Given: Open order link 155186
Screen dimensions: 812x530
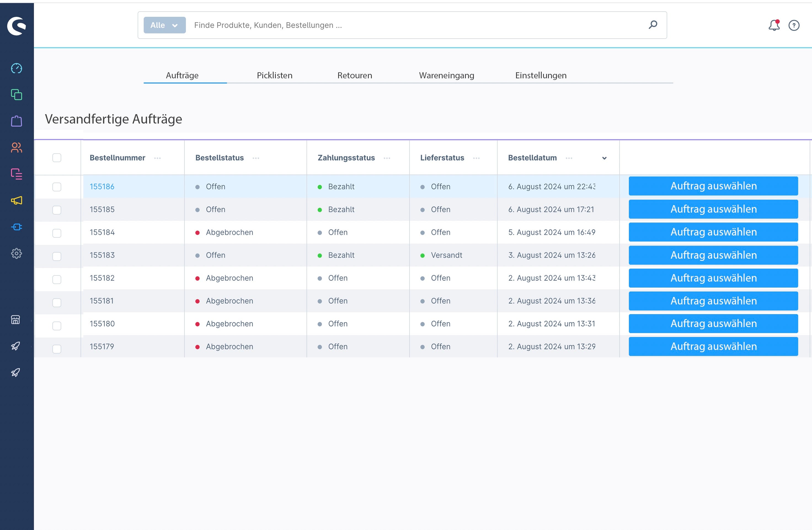Looking at the screenshot, I should 102,187.
